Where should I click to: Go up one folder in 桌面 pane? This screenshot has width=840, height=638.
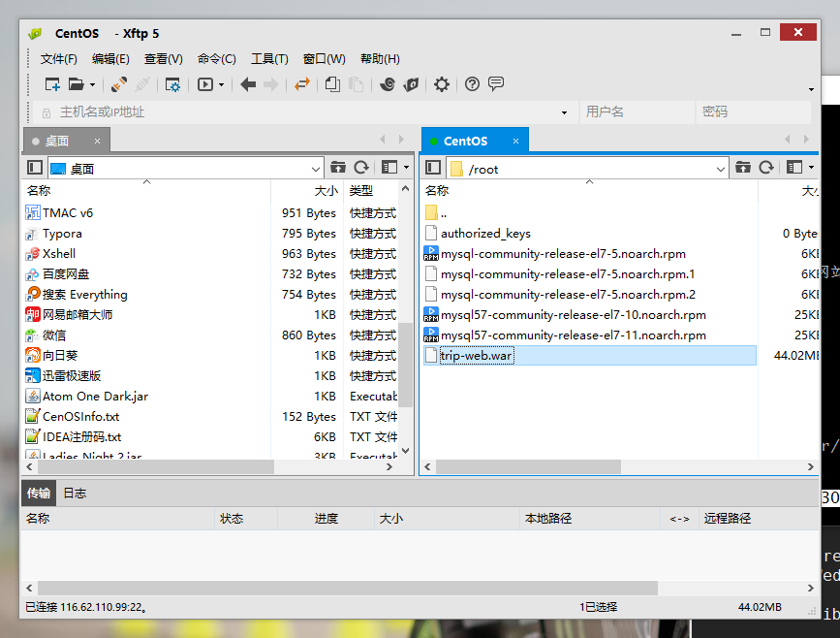click(337, 168)
